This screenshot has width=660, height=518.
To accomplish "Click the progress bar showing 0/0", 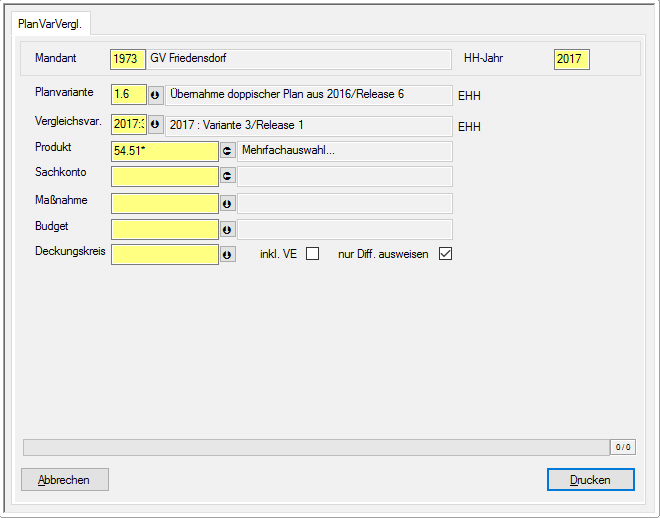I will pos(315,447).
